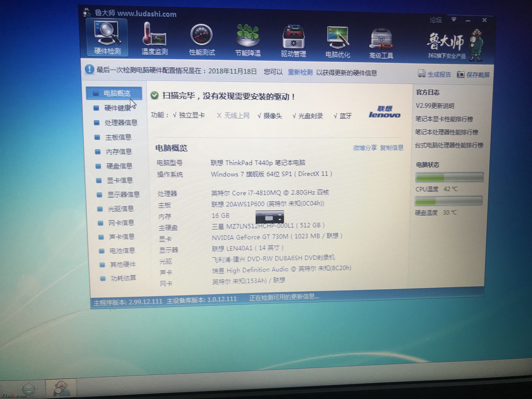Viewport: 532px width, 399px height.
Task: Select 硬盘信息 in the sidebar
Action: click(119, 166)
